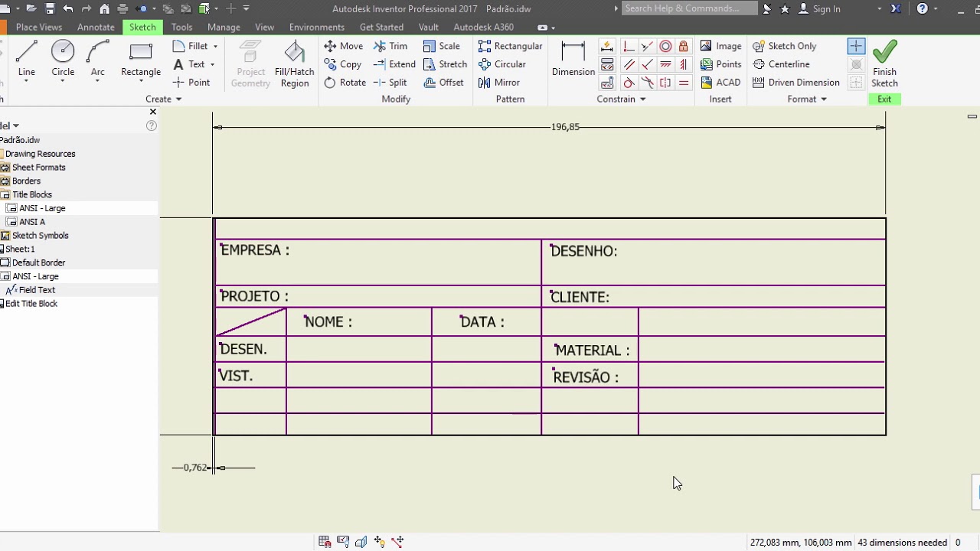Image resolution: width=980 pixels, height=551 pixels.
Task: Select the Extend tool
Action: tap(394, 64)
